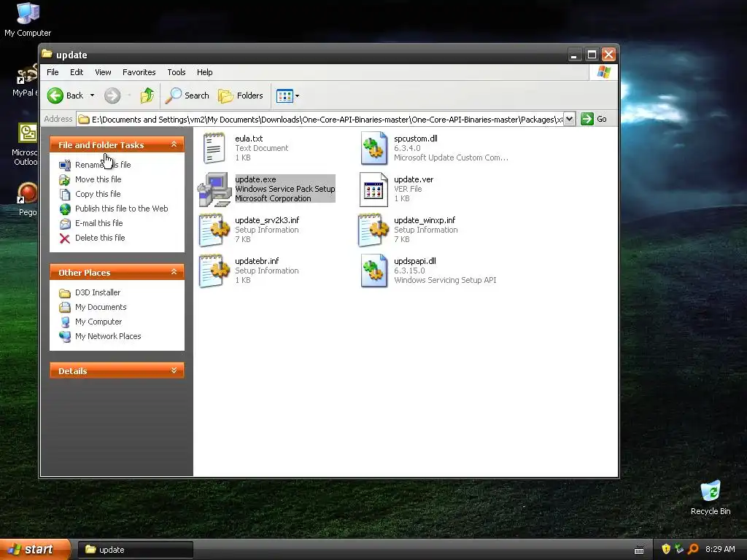Select the update.exe setup icon

[x=214, y=189]
